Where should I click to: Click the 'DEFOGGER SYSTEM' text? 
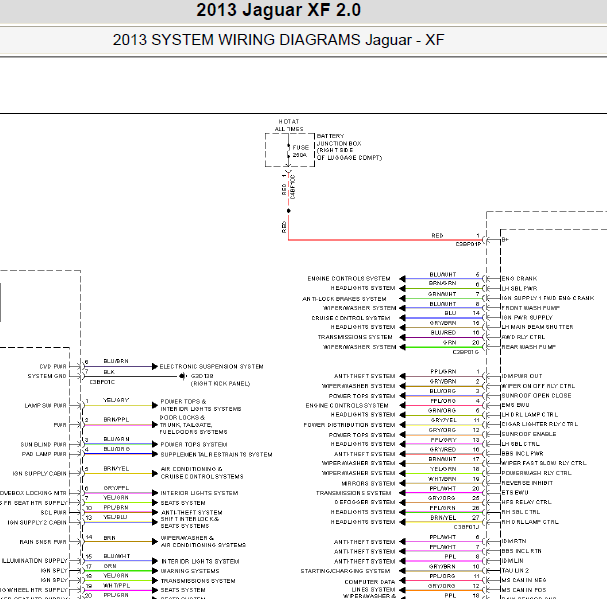tap(365, 502)
